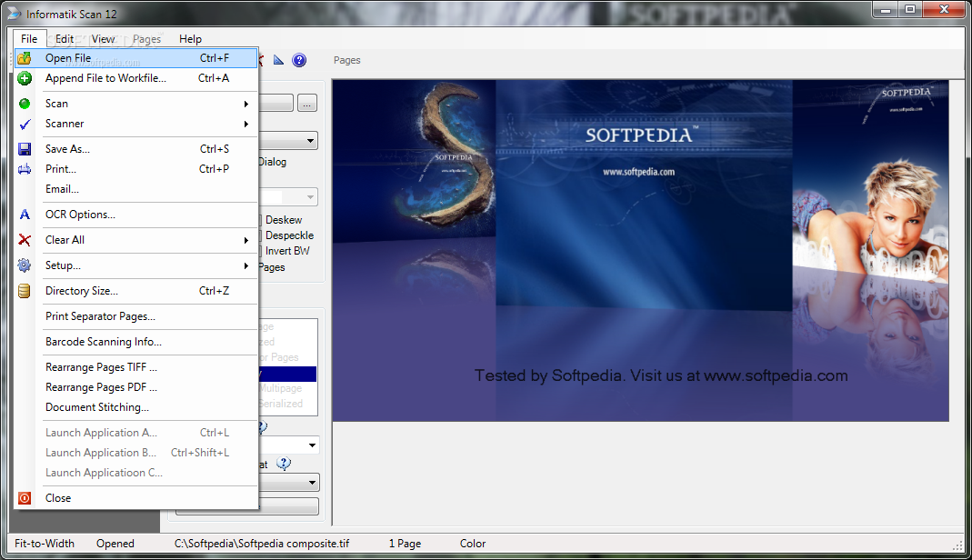Image resolution: width=972 pixels, height=560 pixels.
Task: Click the file path C:\Softpedia\Softpedia composite.tif
Action: coord(262,544)
